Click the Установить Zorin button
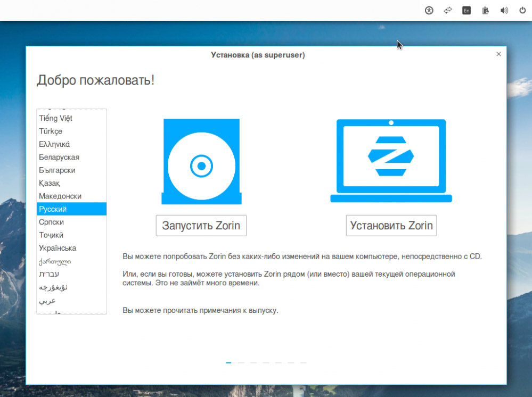This screenshot has width=532, height=397. [x=391, y=226]
